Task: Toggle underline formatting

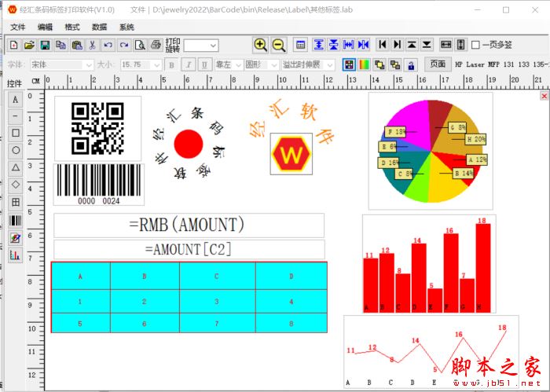Action: pos(205,65)
